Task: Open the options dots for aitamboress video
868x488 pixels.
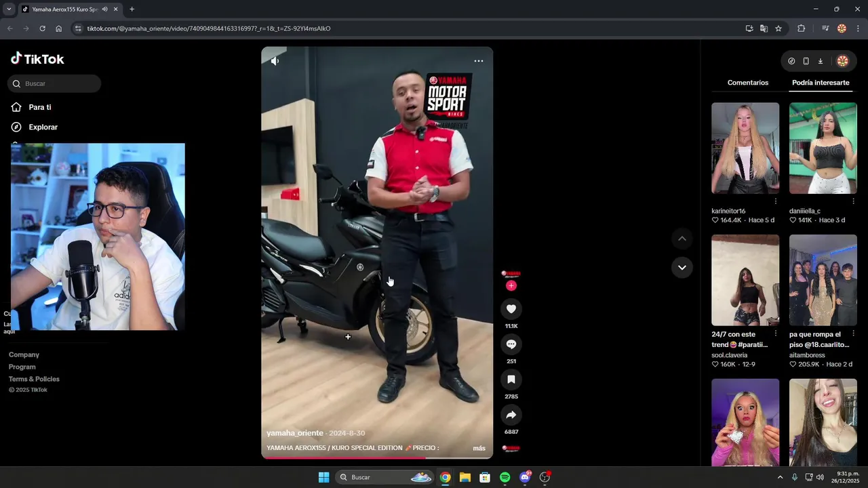Action: pos(853,333)
